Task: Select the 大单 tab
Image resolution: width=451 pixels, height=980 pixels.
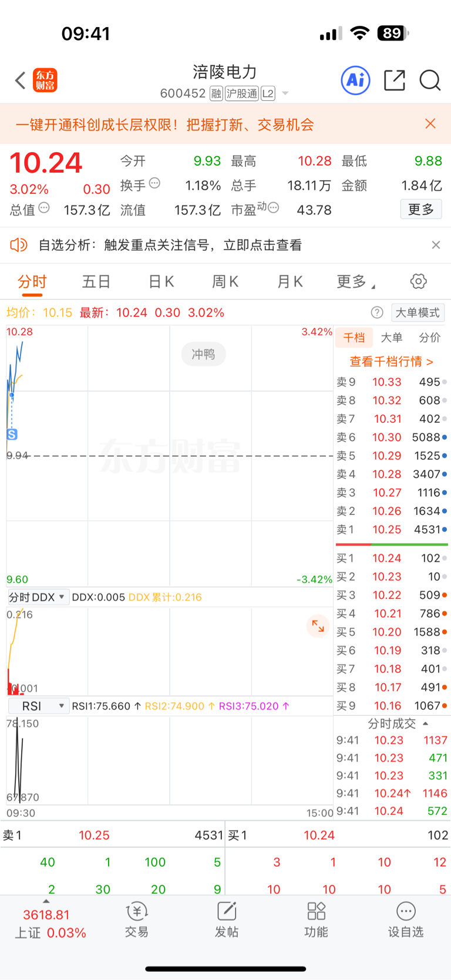Action: click(x=392, y=337)
